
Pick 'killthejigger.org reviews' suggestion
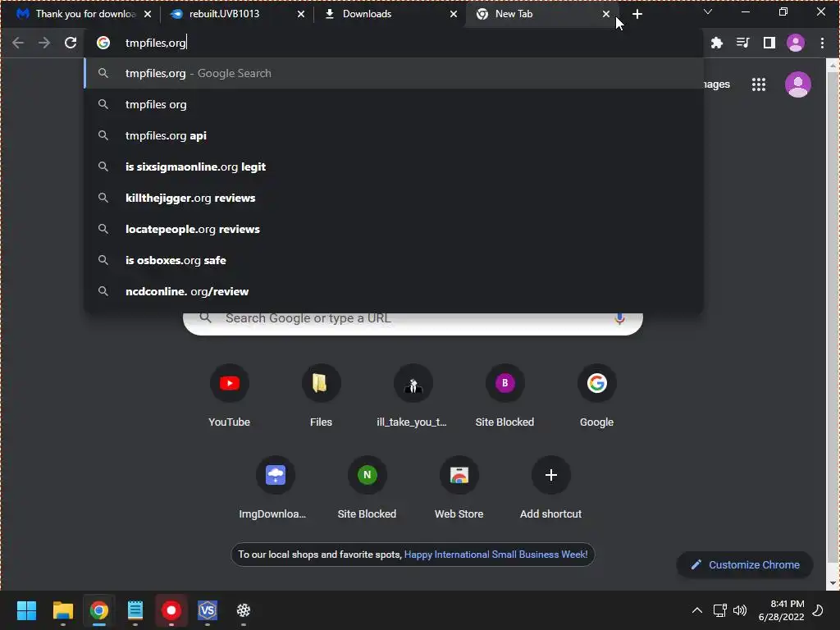pyautogui.click(x=394, y=198)
